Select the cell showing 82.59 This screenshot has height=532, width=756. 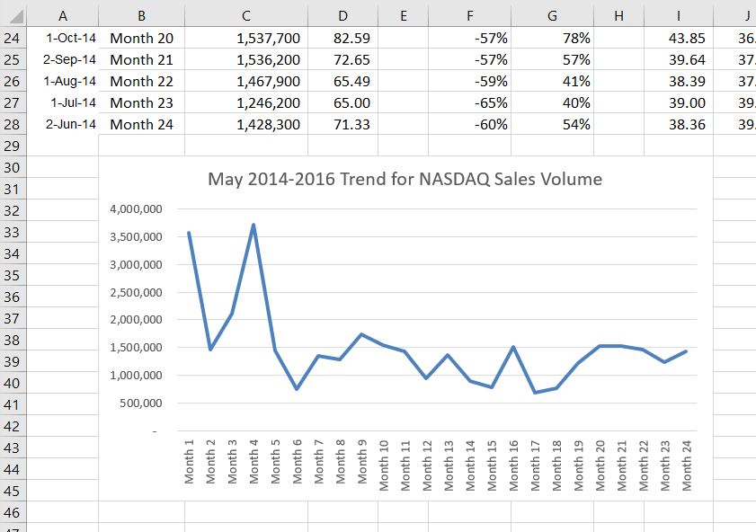pyautogui.click(x=342, y=38)
